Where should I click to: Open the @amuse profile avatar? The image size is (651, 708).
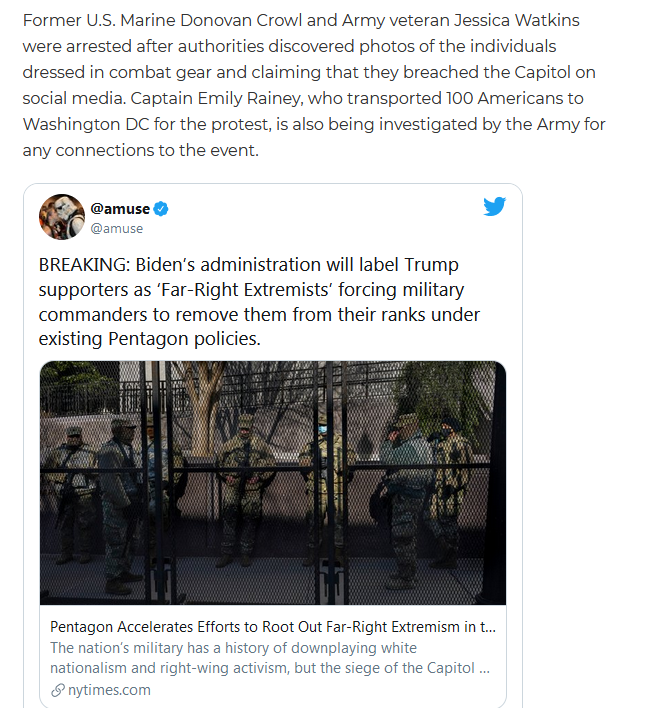pos(62,217)
